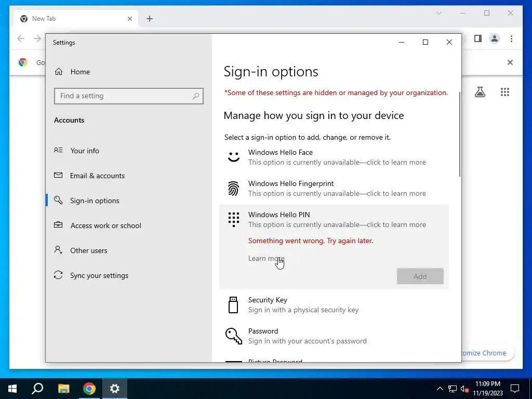Click the Other users person-plus icon
Image resolution: width=532 pixels, height=399 pixels.
[x=58, y=250]
